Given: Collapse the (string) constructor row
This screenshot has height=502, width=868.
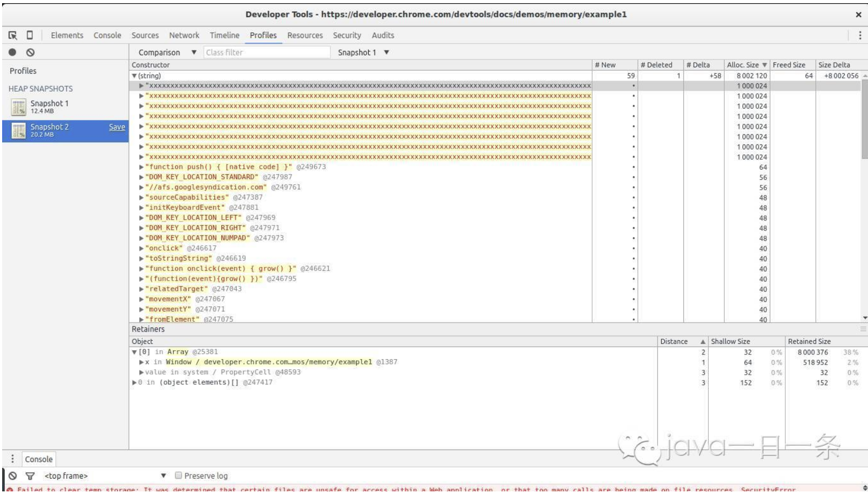Looking at the screenshot, I should click(134, 76).
